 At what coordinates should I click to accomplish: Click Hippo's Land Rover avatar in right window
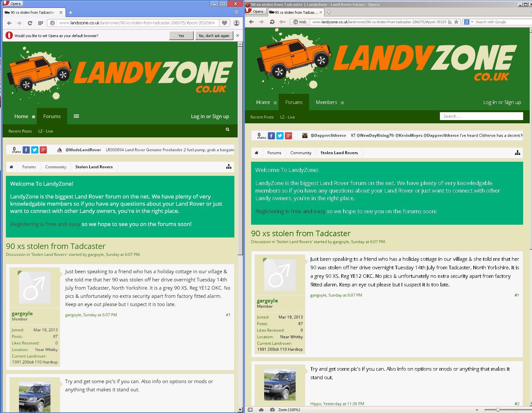point(280,385)
